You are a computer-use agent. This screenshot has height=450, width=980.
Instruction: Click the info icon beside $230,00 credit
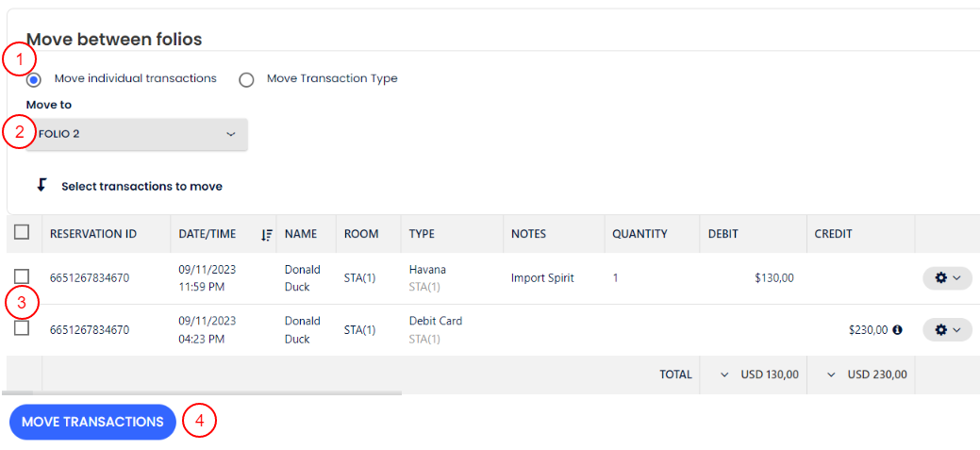click(x=897, y=330)
